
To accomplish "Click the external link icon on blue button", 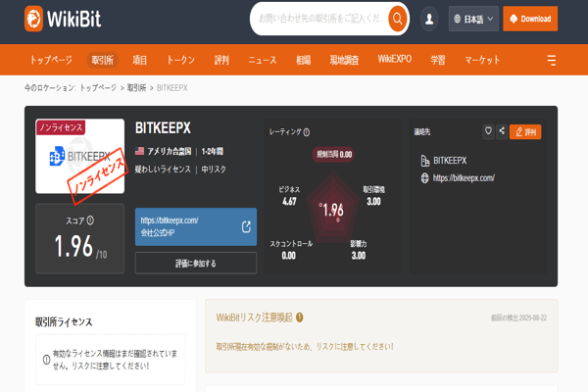I will tap(246, 226).
